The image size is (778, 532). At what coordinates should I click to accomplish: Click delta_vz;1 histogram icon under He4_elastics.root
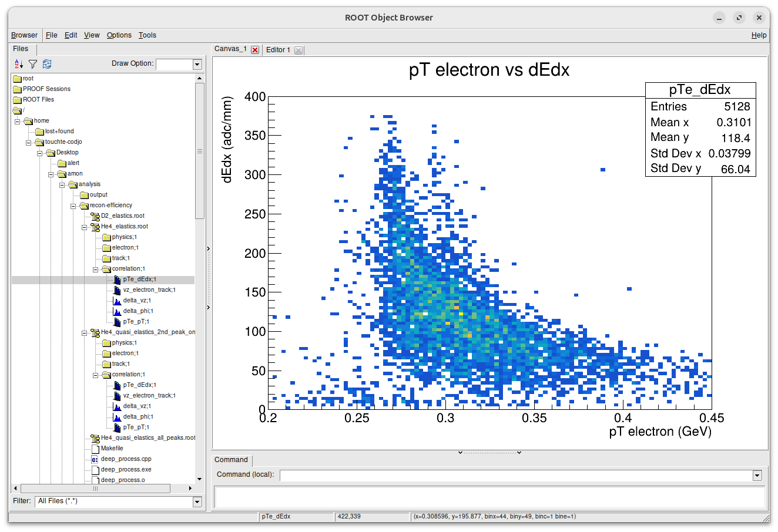click(118, 301)
